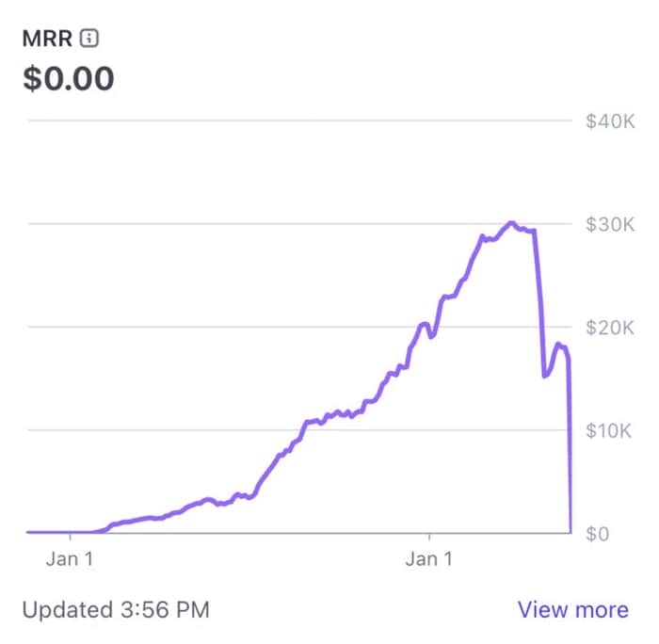Click the MRR info icon

tap(89, 39)
